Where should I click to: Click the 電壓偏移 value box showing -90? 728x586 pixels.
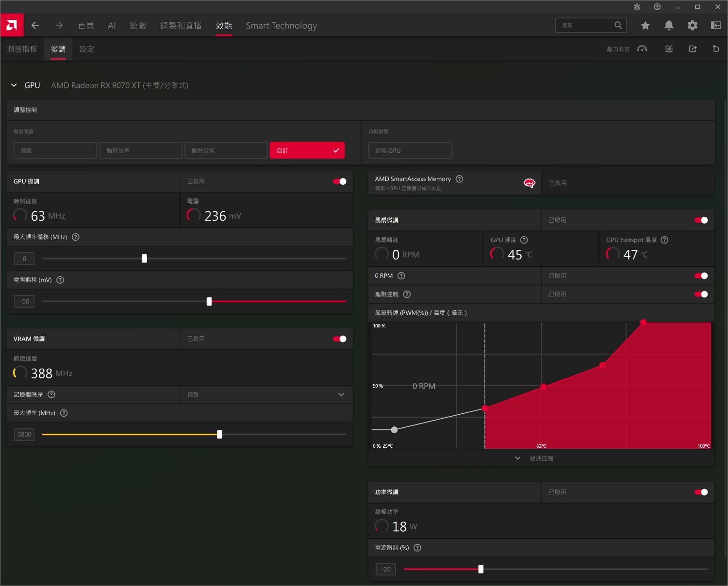(x=24, y=302)
